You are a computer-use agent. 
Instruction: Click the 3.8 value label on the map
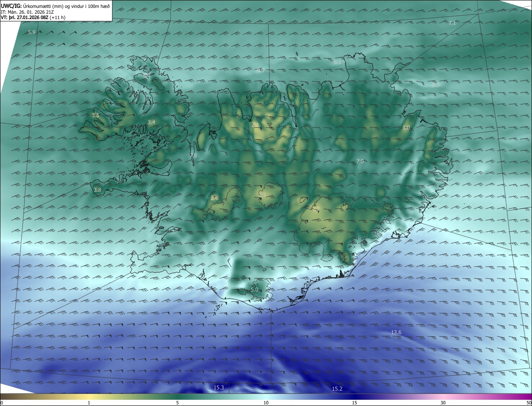(x=97, y=190)
